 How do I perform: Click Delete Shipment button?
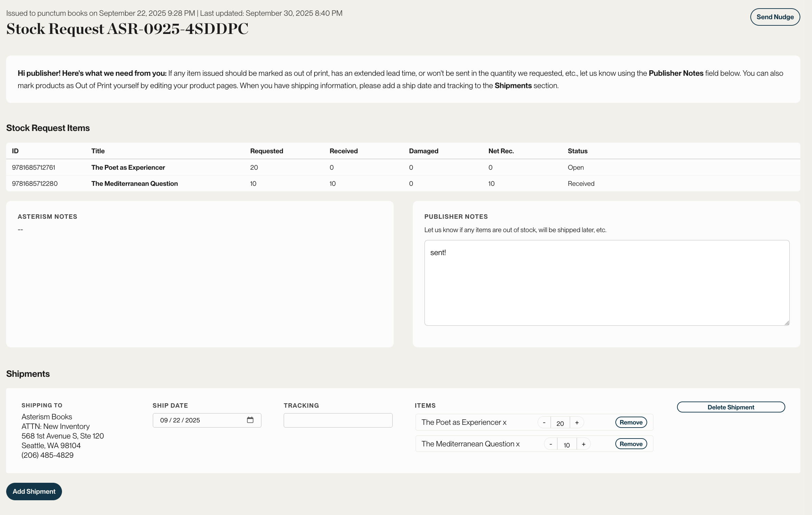730,407
